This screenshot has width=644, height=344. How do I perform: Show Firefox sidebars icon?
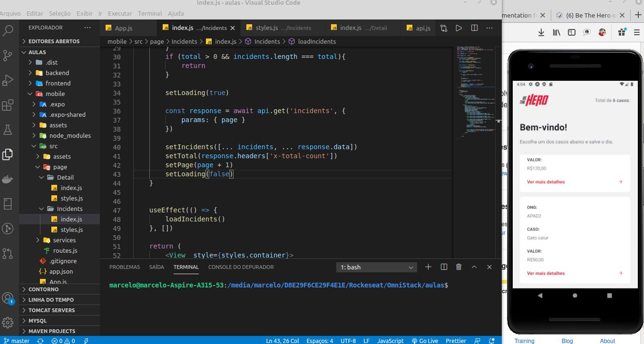[x=572, y=32]
